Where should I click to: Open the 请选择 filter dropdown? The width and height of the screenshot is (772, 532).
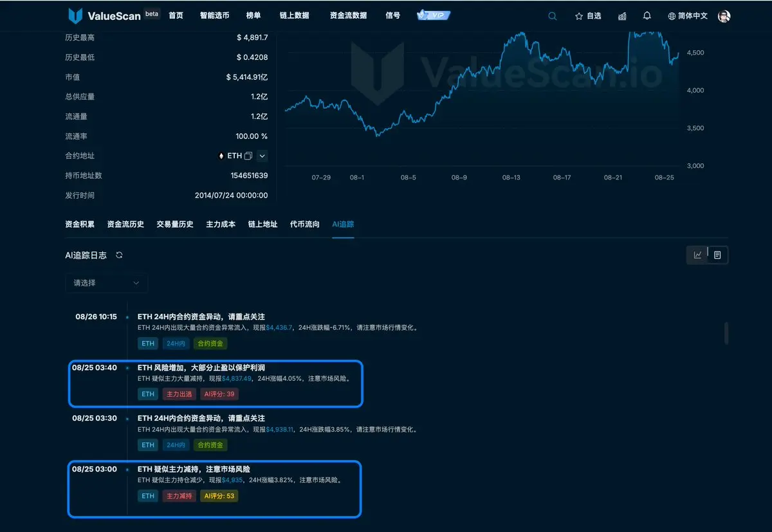(106, 283)
